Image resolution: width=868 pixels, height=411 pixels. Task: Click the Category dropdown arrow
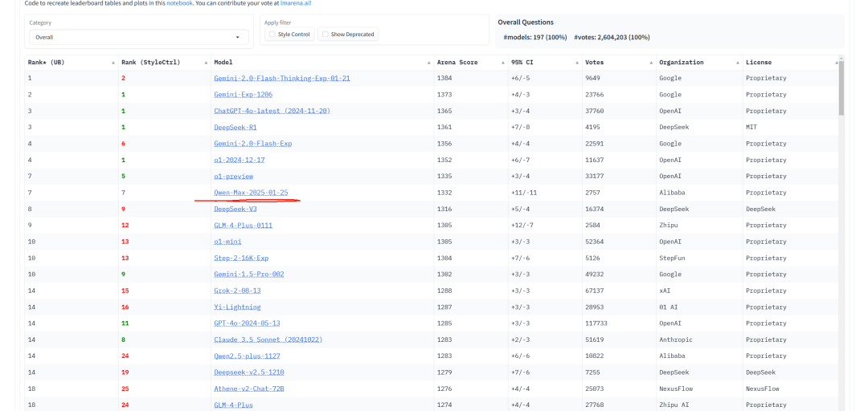coord(237,37)
